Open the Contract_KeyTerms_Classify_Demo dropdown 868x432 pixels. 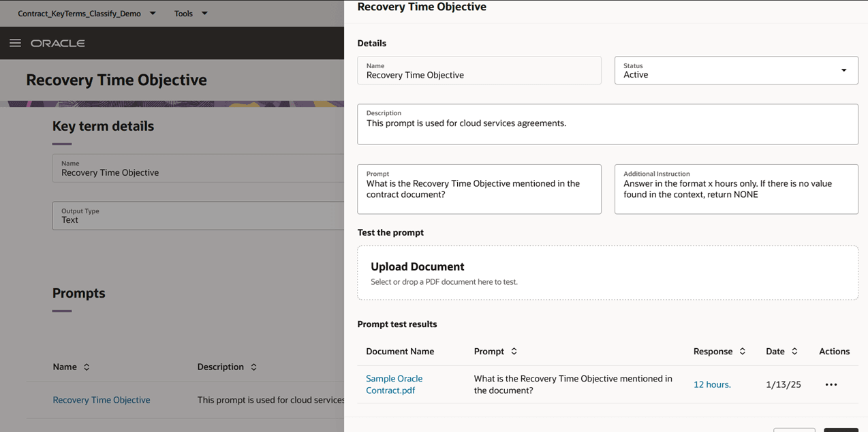coord(153,13)
